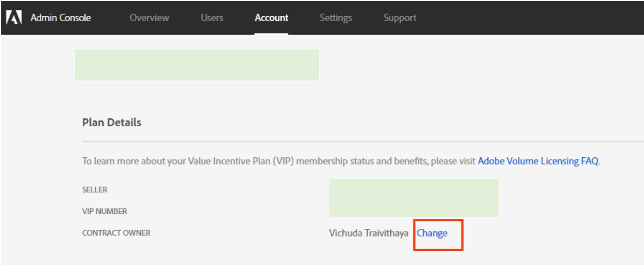
Task: Click the redacted value beside SELLER
Action: tap(414, 189)
